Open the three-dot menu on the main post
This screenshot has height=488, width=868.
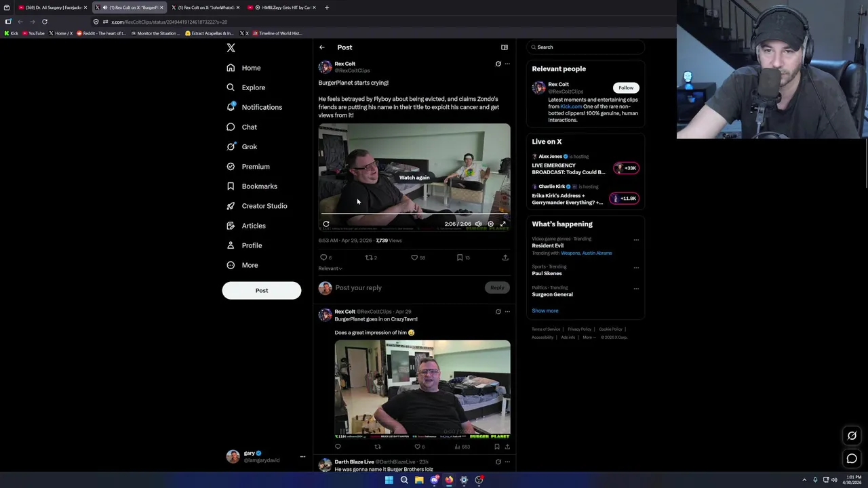[507, 64]
